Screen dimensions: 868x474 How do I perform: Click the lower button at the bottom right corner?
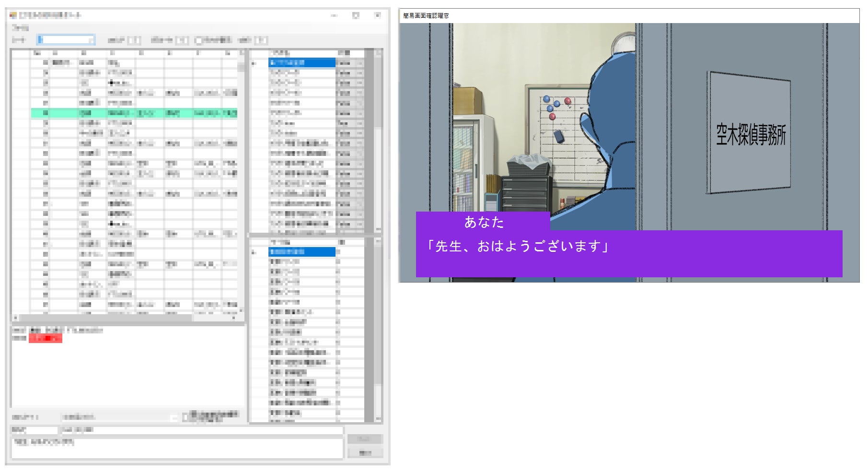point(365,453)
